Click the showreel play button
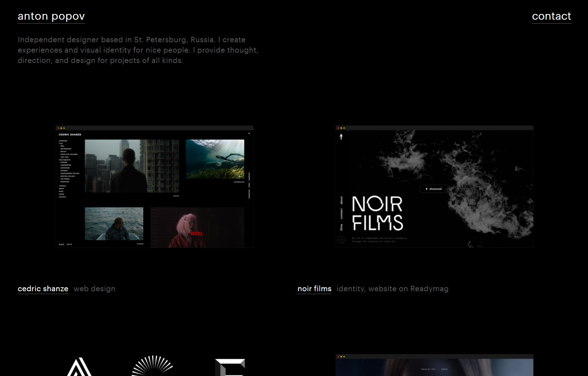Image resolution: width=588 pixels, height=376 pixels. [433, 189]
